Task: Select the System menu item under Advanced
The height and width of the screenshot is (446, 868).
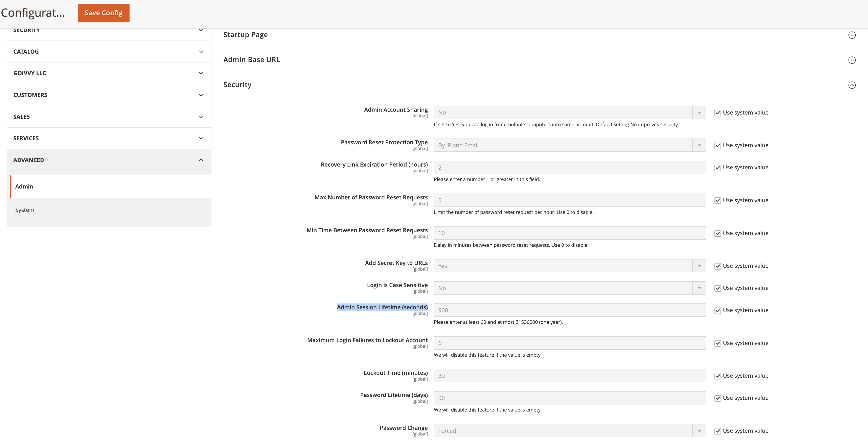Action: 25,210
